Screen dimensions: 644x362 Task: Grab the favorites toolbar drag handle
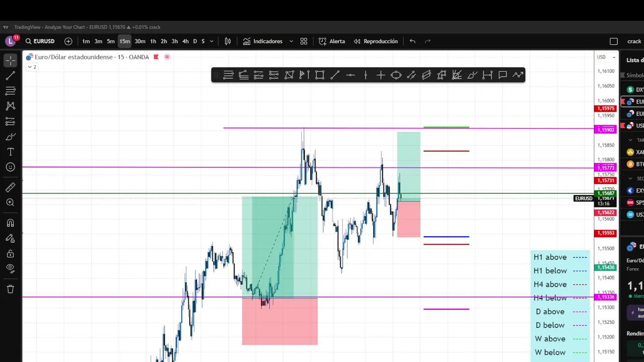coord(216,75)
